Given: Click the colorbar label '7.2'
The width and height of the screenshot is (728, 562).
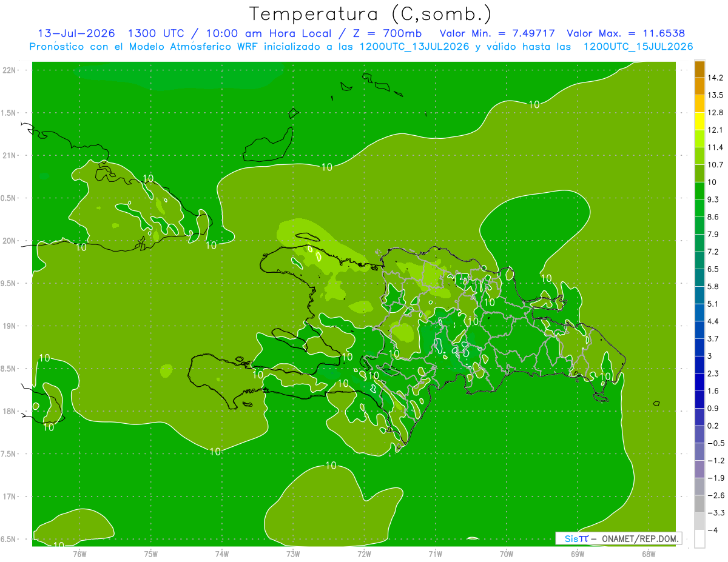Looking at the screenshot, I should (x=713, y=252).
